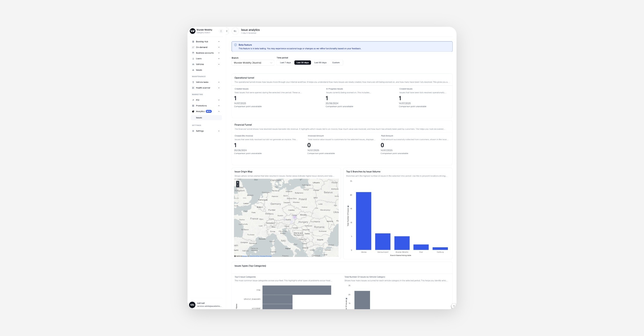Click the Wunder Mobility logo icon
This screenshot has height=336, width=644.
pyautogui.click(x=192, y=31)
